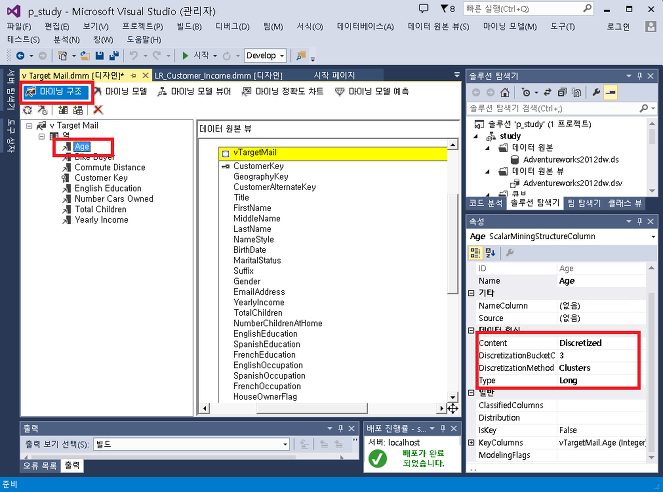Collapse the 데이터 원본 folder
The width and height of the screenshot is (663, 492).
point(487,148)
